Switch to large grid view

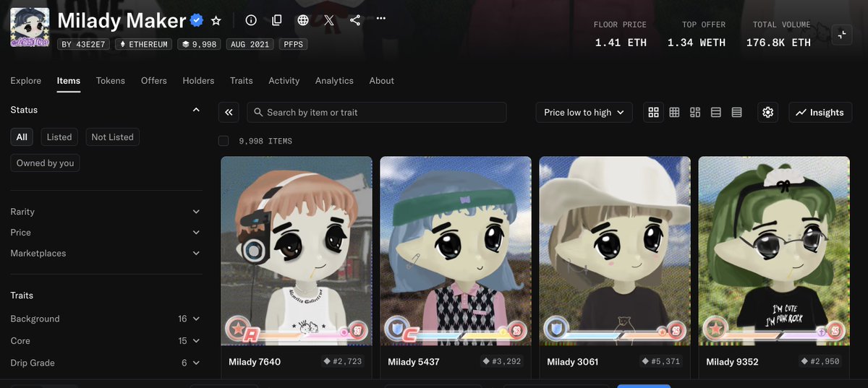coord(654,112)
